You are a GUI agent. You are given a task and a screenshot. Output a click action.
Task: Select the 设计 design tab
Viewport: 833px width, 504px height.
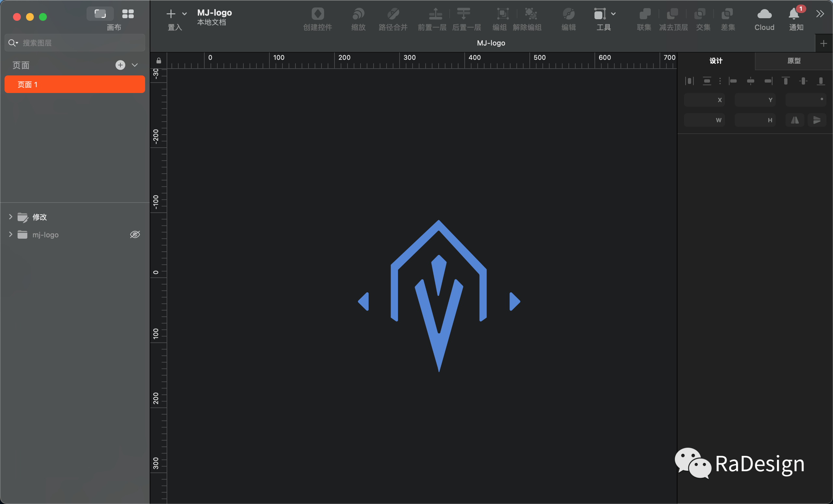pyautogui.click(x=716, y=61)
